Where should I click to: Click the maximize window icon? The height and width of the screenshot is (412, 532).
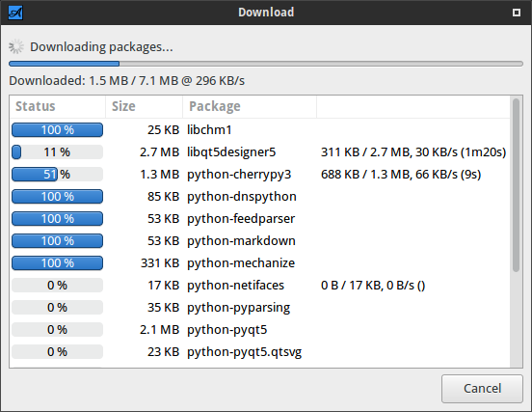(517, 13)
